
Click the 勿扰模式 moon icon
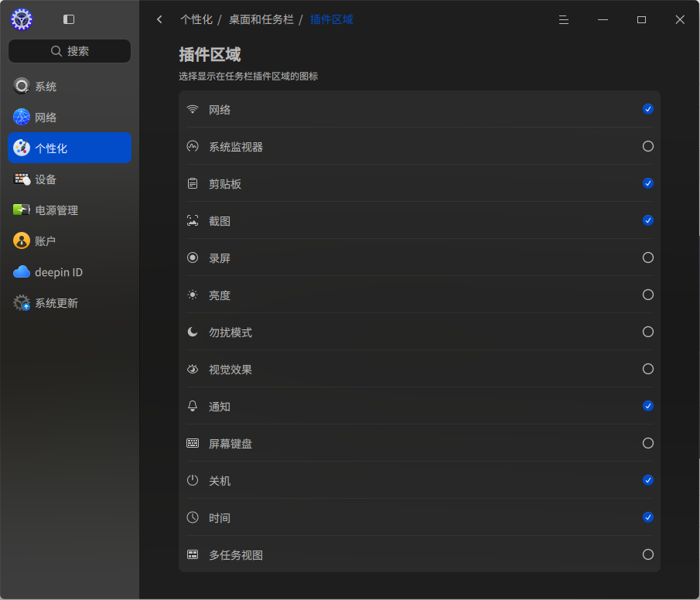(x=193, y=332)
